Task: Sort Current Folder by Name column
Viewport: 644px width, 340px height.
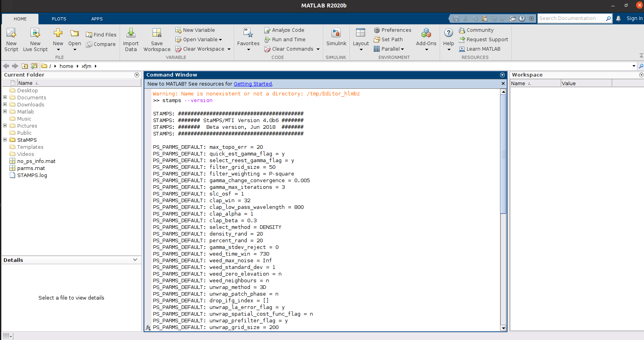Action: [79, 83]
